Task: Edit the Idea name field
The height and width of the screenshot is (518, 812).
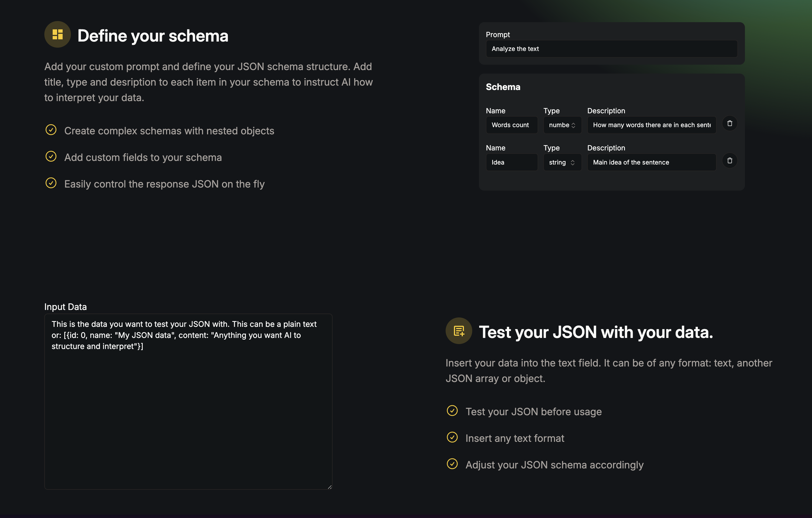Action: [512, 162]
